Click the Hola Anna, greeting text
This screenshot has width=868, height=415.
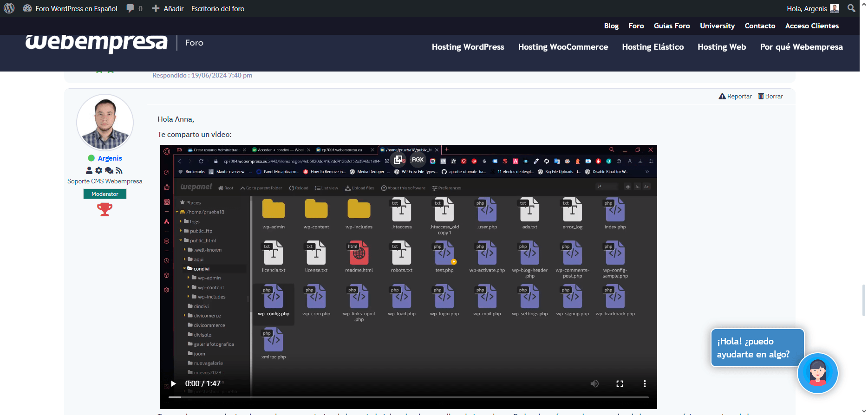pos(176,119)
